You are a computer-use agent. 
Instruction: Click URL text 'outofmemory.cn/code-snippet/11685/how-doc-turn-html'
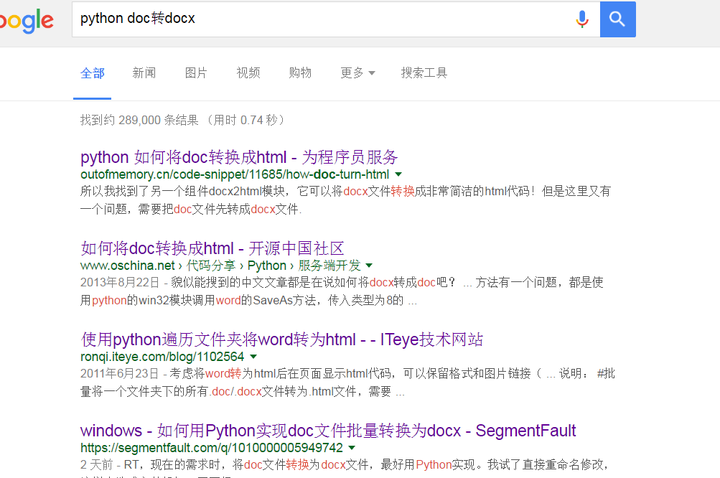[x=235, y=174]
